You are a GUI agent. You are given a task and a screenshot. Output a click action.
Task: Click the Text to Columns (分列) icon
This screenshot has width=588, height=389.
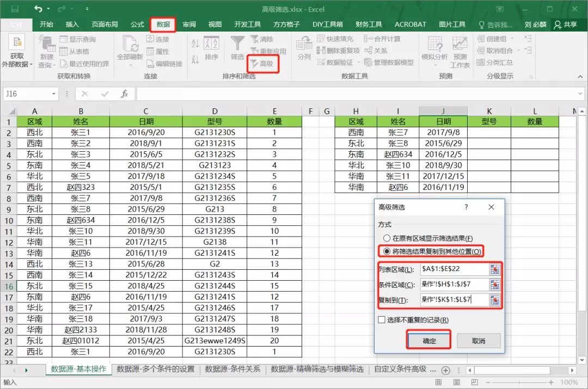(x=304, y=43)
